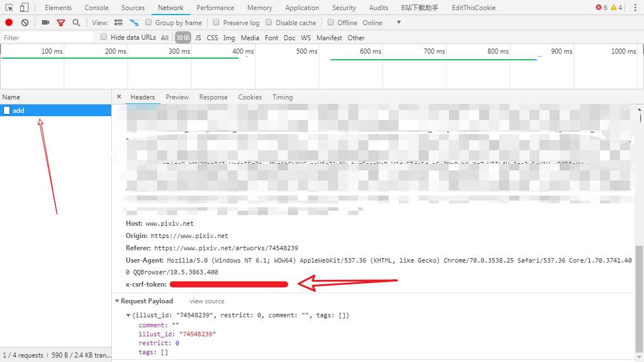Click the Name column header
Image resolution: width=644 pixels, height=362 pixels.
click(x=55, y=97)
